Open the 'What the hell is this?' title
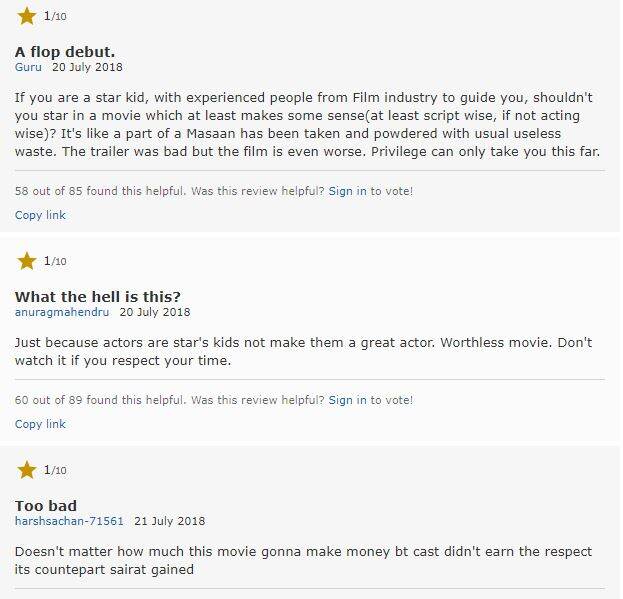This screenshot has width=623, height=599. point(98,297)
